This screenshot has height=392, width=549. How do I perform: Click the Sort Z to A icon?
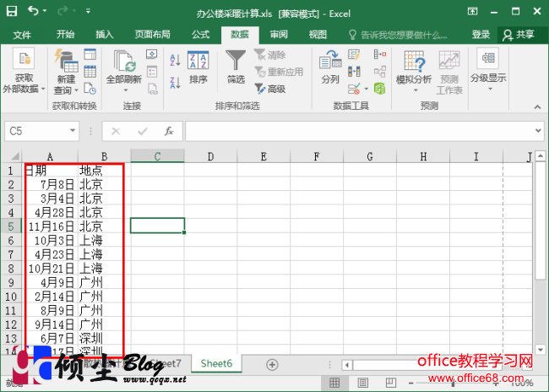[x=175, y=83]
